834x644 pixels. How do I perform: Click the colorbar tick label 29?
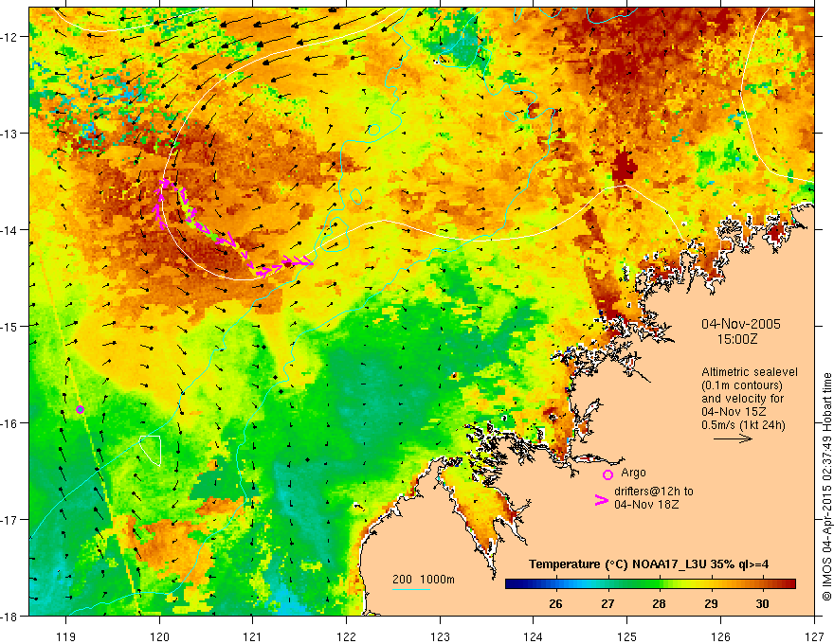tap(711, 603)
